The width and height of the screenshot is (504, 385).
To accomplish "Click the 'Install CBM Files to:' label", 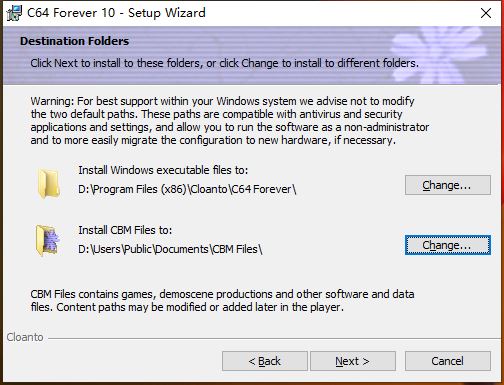I will click(x=125, y=230).
